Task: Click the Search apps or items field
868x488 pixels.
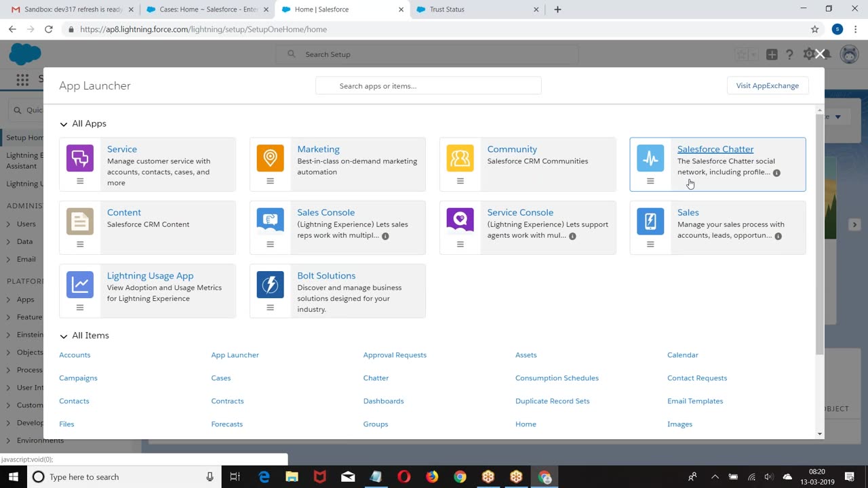Action: (429, 86)
